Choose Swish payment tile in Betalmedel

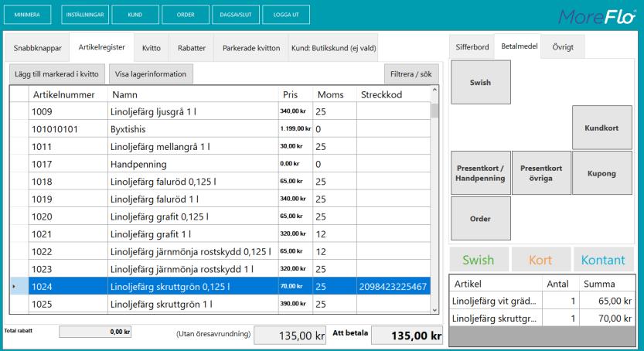[481, 82]
